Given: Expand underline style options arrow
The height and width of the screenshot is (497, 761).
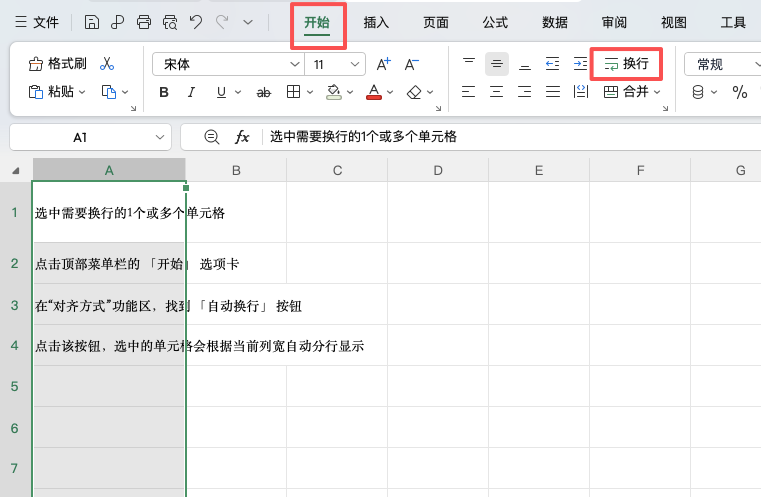Looking at the screenshot, I should point(238,92).
